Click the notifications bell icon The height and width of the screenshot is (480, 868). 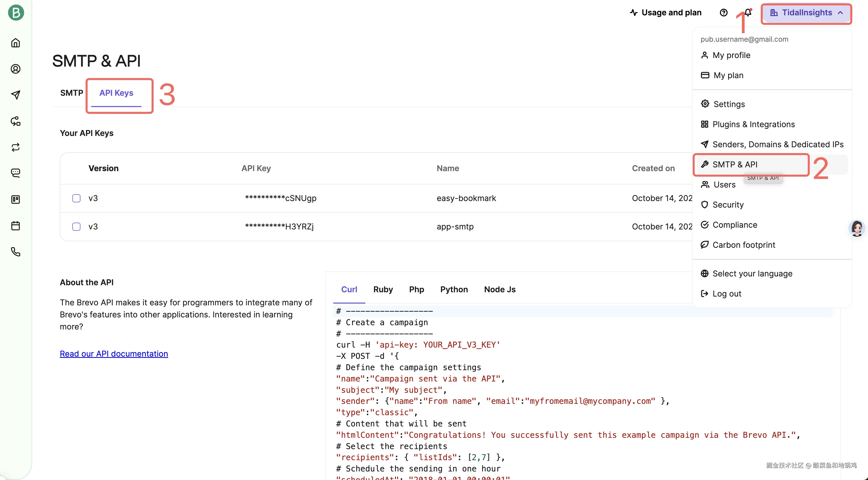point(748,13)
